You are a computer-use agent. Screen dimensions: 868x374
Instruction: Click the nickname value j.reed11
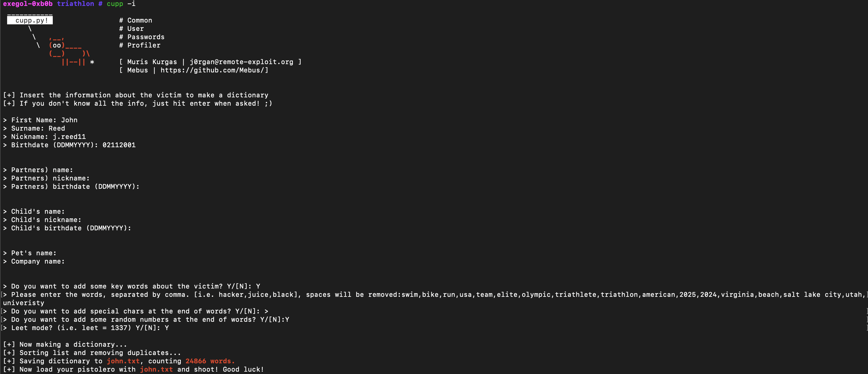tap(69, 137)
